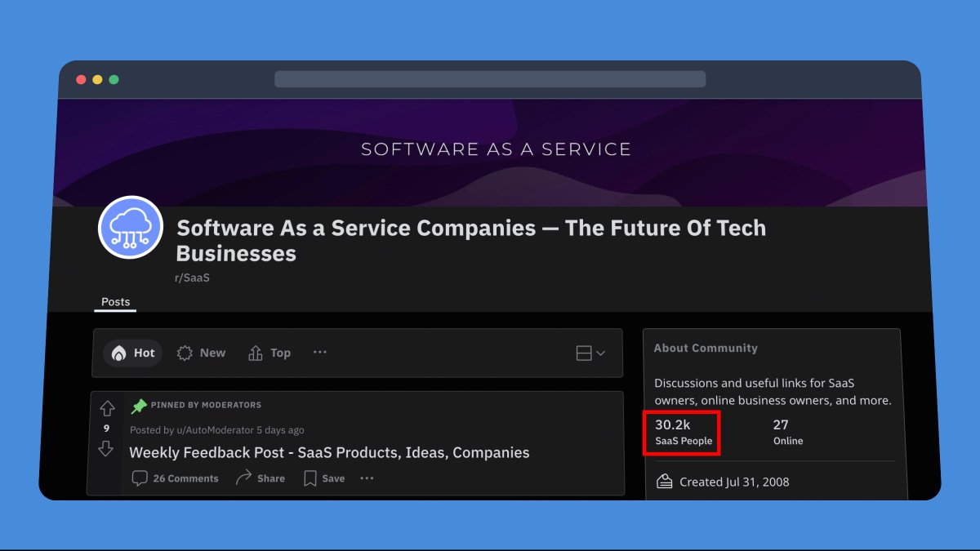The height and width of the screenshot is (551, 980).
Task: Click the red close window dot
Action: click(x=81, y=79)
